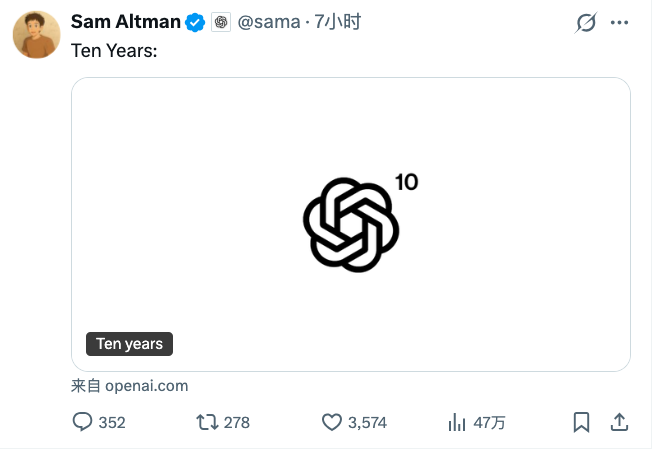Click the "Ten years" card title label

point(130,344)
